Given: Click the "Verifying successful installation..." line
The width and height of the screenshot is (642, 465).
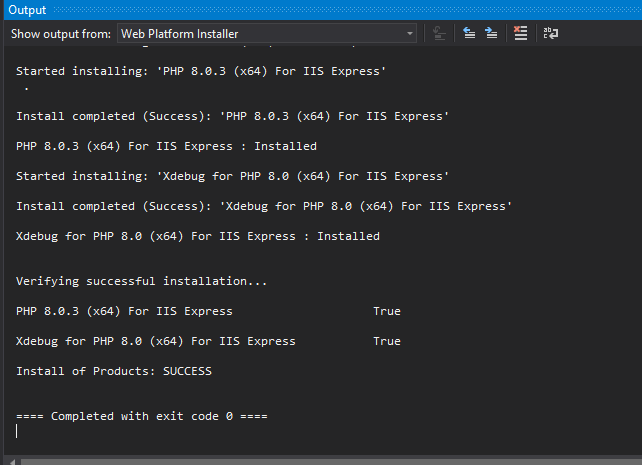Looking at the screenshot, I should [141, 281].
